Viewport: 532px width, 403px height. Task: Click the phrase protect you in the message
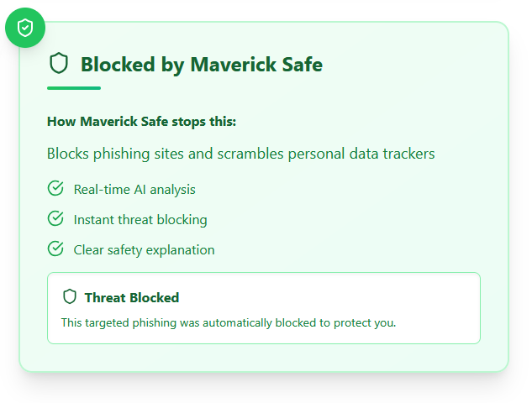[x=365, y=323]
